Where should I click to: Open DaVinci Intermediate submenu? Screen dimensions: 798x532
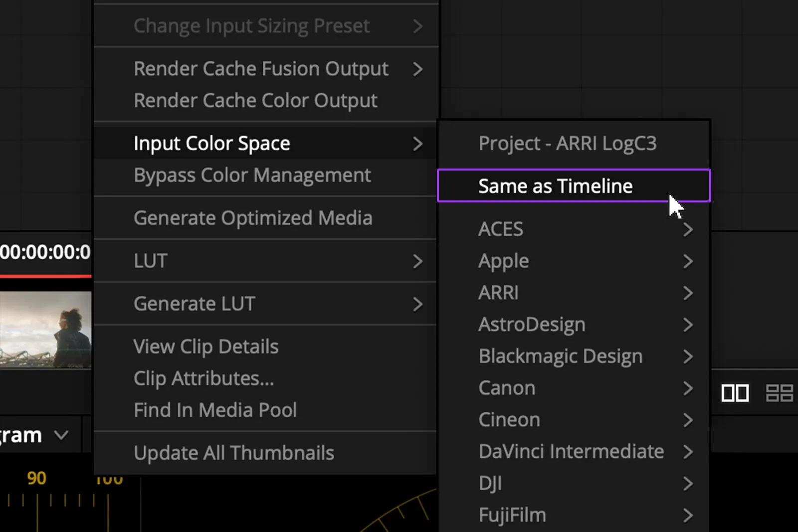tap(574, 452)
